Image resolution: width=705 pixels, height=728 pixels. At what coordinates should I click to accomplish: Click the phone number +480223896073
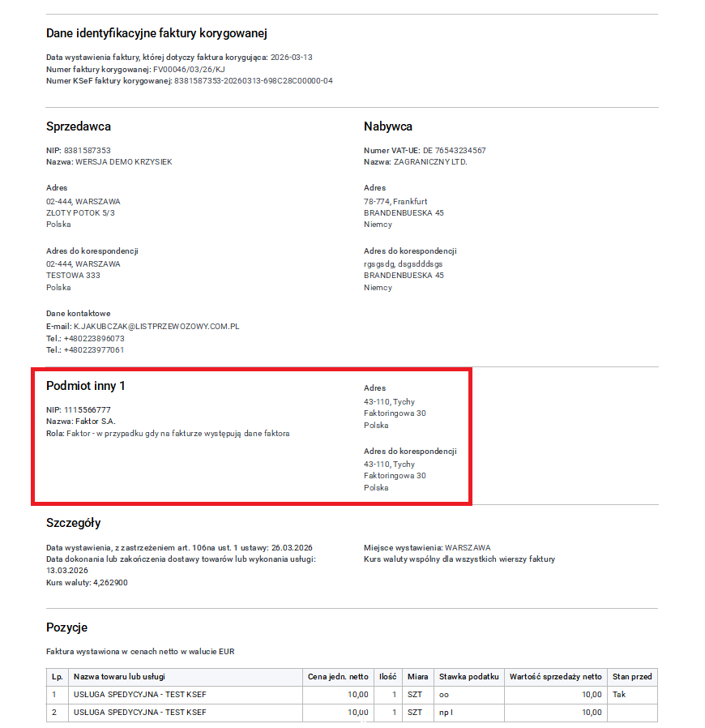(x=94, y=338)
